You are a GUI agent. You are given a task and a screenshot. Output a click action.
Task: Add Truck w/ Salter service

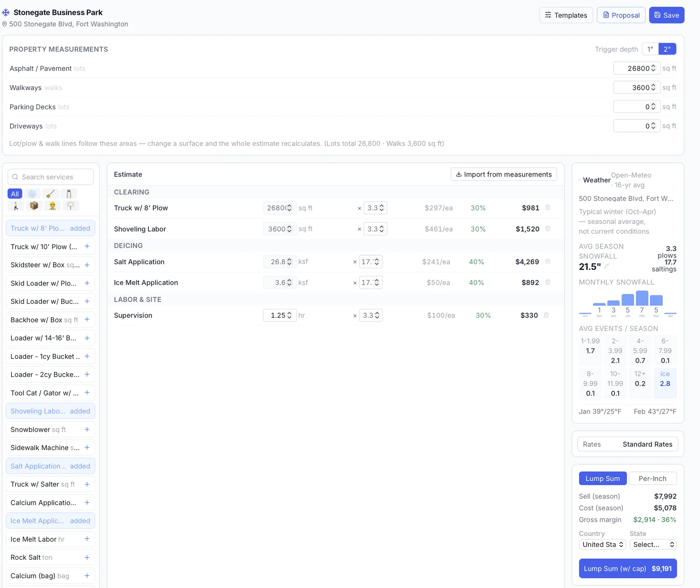coord(87,485)
